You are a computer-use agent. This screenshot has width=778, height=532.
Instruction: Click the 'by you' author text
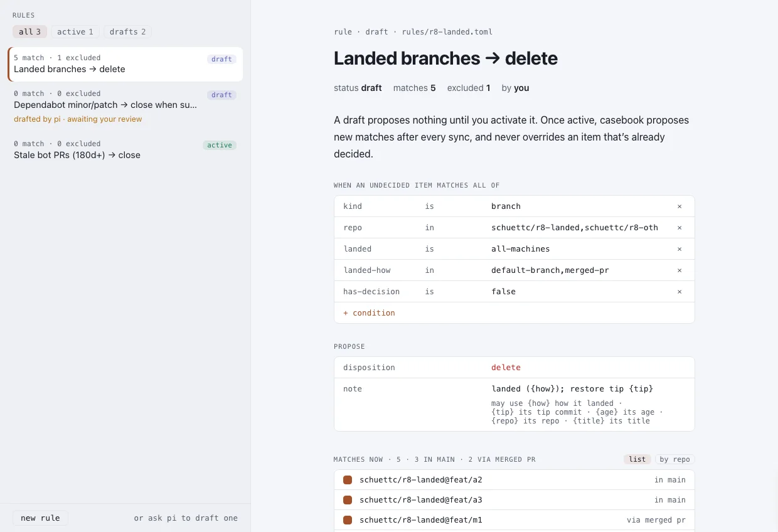tap(515, 88)
